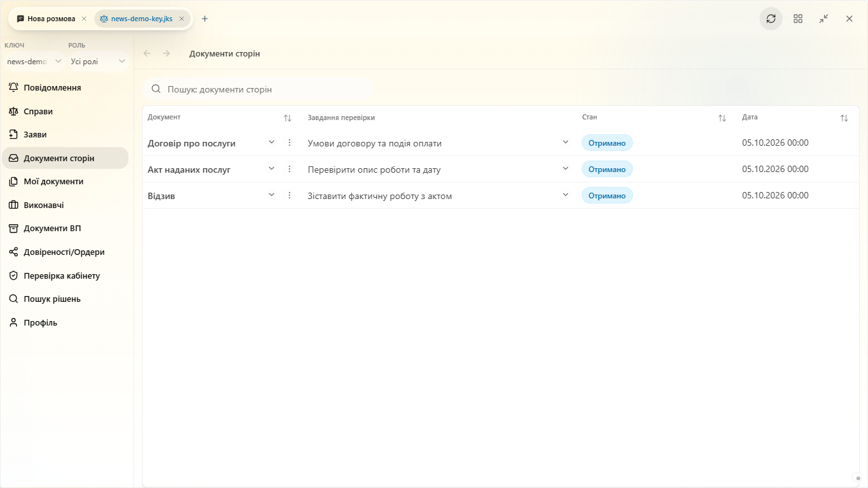Click the Отримано status badge for Відзив

coord(607,195)
